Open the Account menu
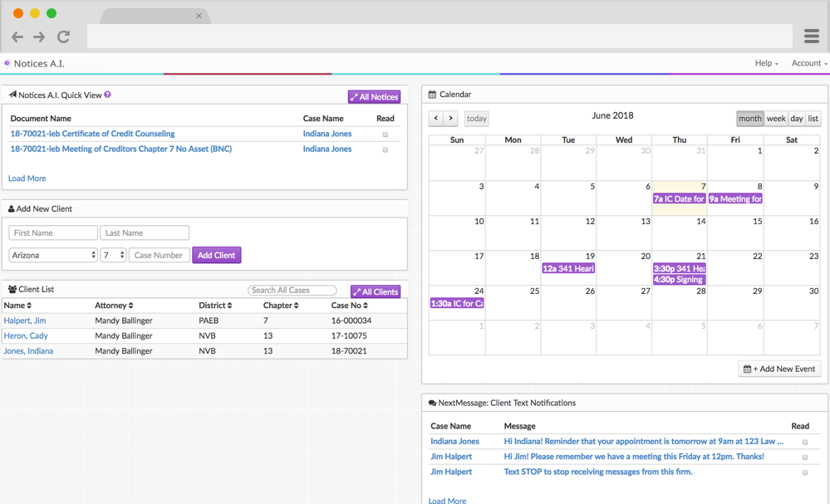The image size is (830, 504). (x=809, y=63)
